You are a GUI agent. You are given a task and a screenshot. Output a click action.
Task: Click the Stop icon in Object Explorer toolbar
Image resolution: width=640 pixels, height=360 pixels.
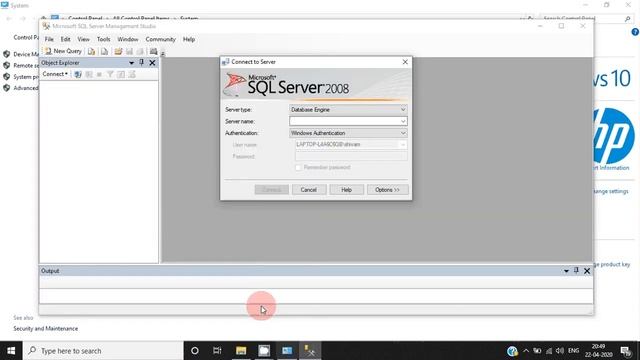(x=99, y=74)
